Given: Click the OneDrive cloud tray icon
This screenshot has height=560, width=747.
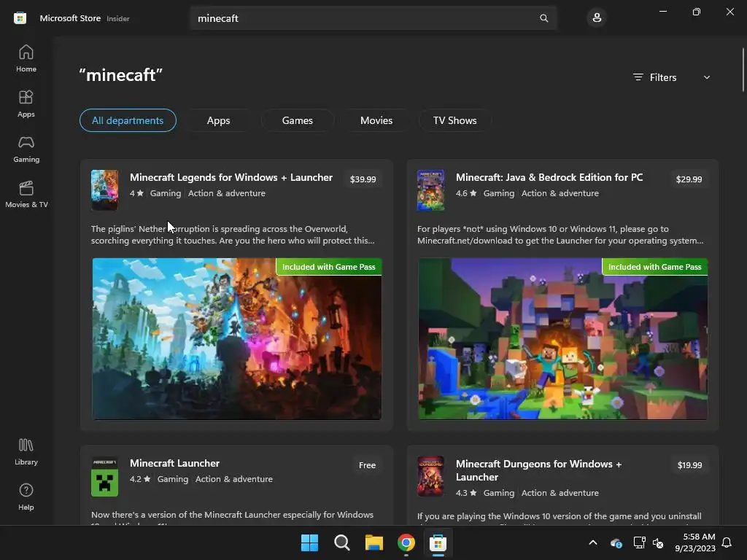Looking at the screenshot, I should 616,542.
